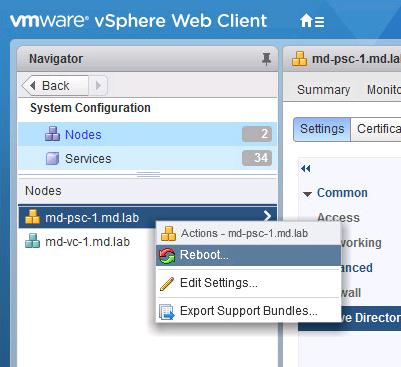The height and width of the screenshot is (367, 401).
Task: Click the Nodes icon in System Configuration
Action: [53, 134]
